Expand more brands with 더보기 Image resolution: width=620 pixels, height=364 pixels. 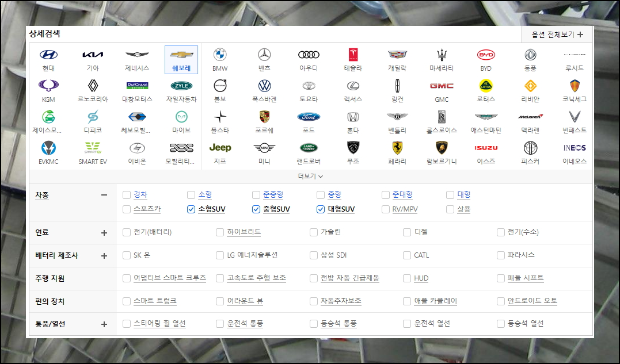[x=310, y=176]
